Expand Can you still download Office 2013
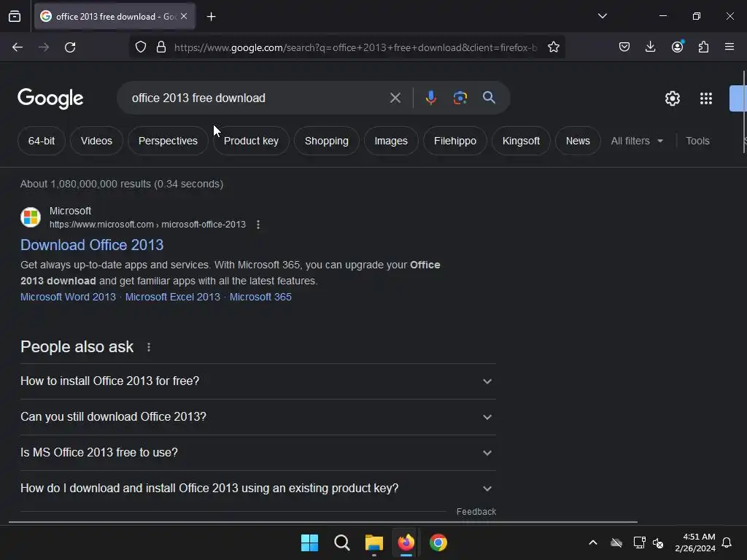 coord(258,417)
